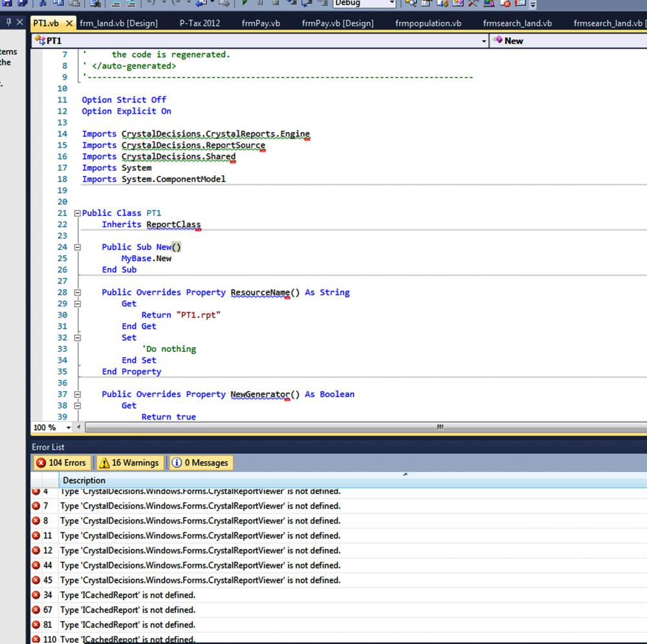Close the PT1.vb tab
The width and height of the screenshot is (647, 644).
(x=69, y=23)
